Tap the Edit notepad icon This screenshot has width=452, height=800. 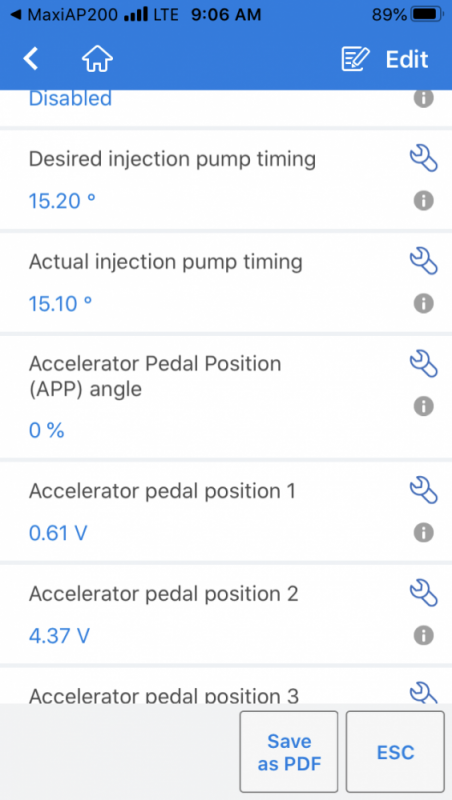[355, 59]
